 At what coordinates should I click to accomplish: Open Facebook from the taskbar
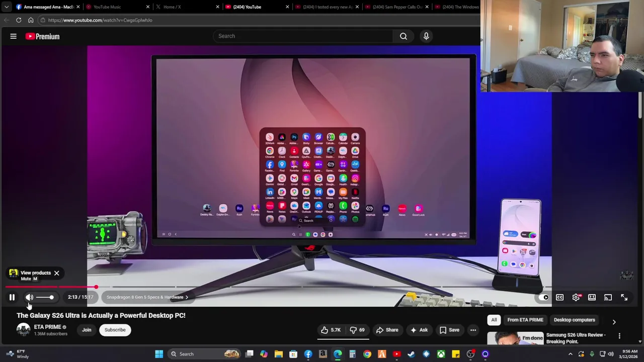(308, 354)
